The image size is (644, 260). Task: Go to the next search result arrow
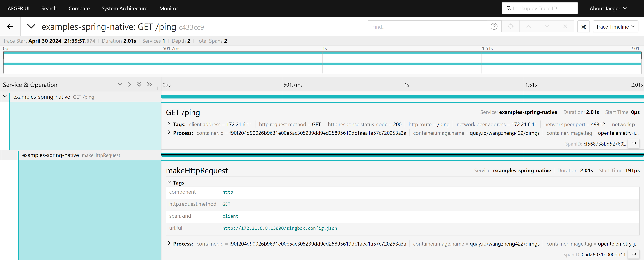point(547,27)
